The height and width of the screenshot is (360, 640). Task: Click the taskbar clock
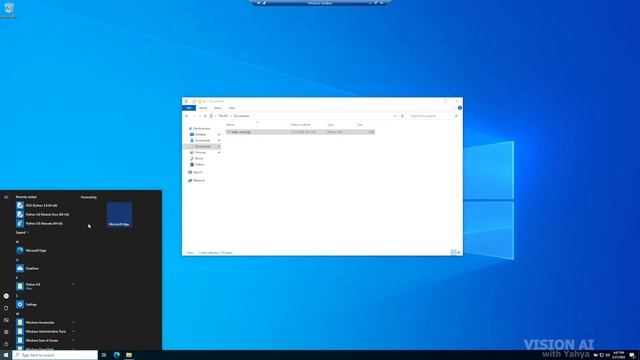(618, 355)
